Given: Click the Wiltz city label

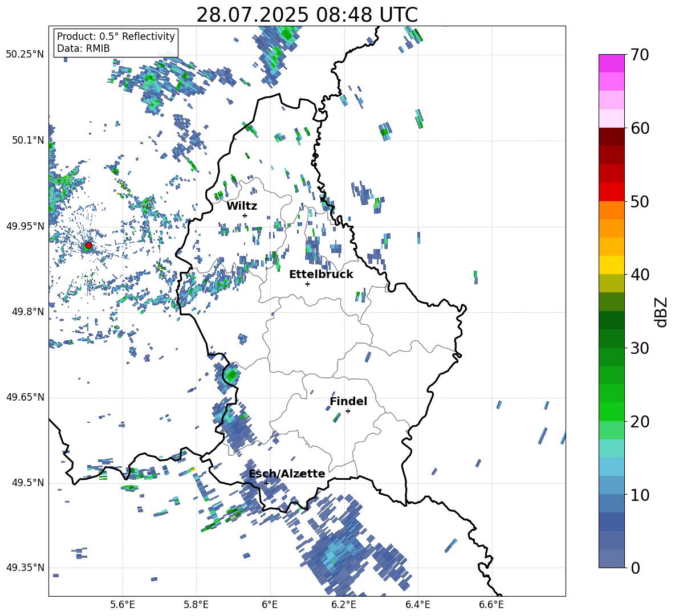Looking at the screenshot, I should pos(242,206).
